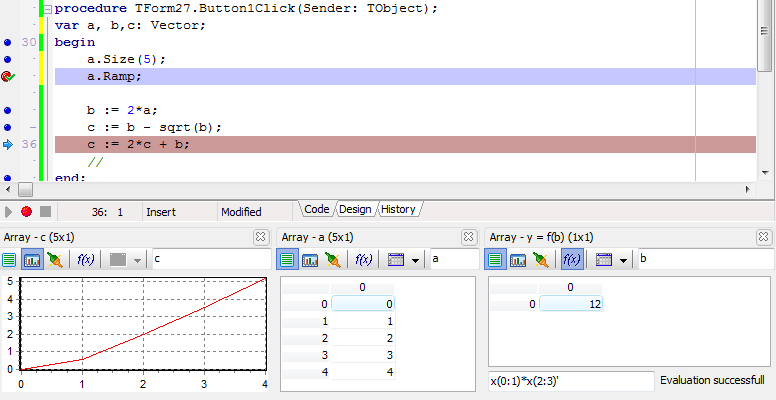Click the color pen icon in Array y panel
Screen dimensions: 776x400
(x=540, y=260)
